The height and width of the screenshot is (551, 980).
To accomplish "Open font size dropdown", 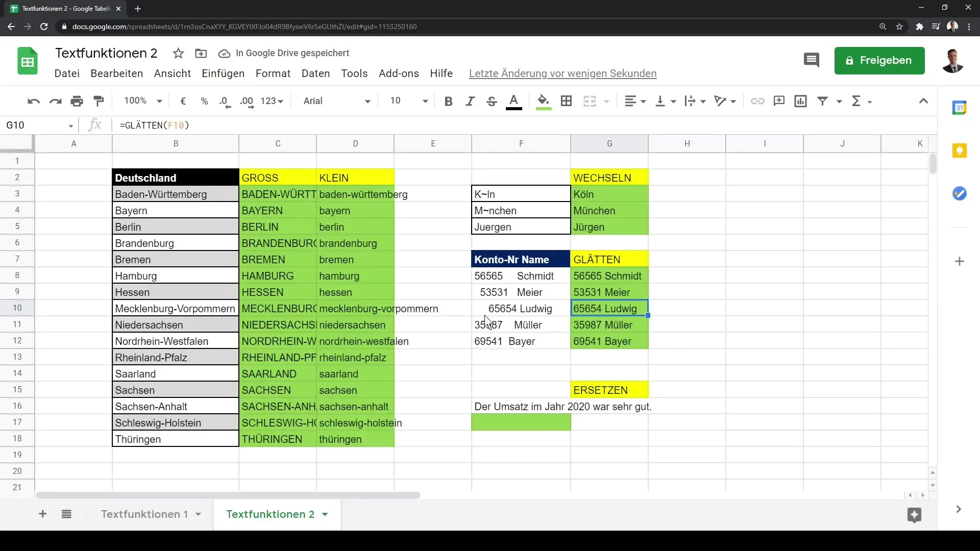I will click(x=409, y=101).
